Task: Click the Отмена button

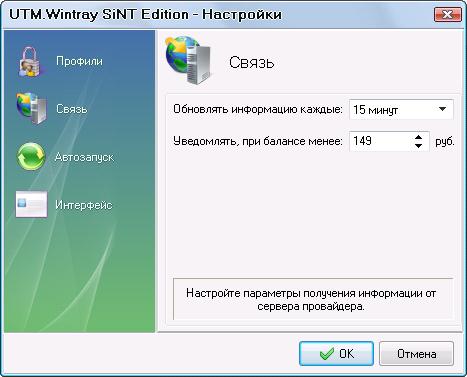Action: tap(416, 354)
